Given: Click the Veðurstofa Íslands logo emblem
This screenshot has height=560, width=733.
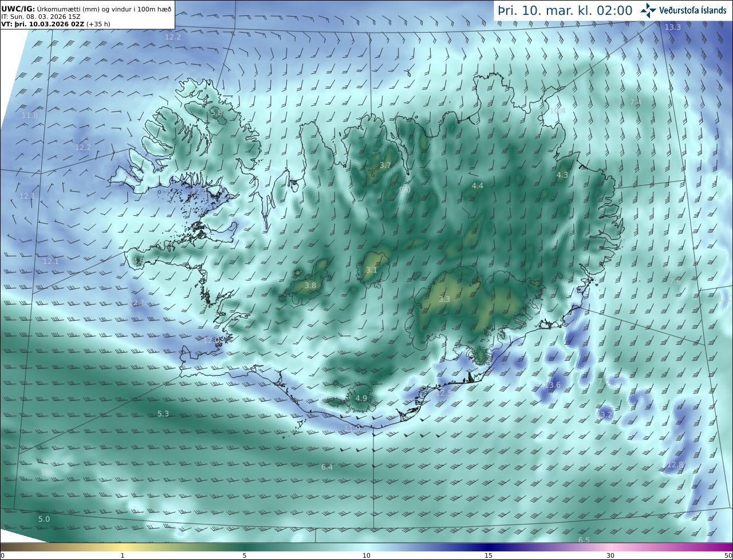Looking at the screenshot, I should [x=649, y=10].
